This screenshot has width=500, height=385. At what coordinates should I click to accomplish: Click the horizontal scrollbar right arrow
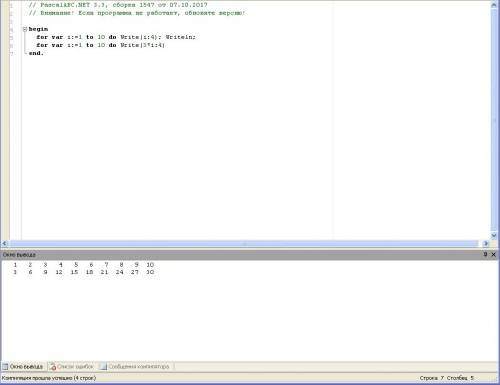[x=485, y=244]
